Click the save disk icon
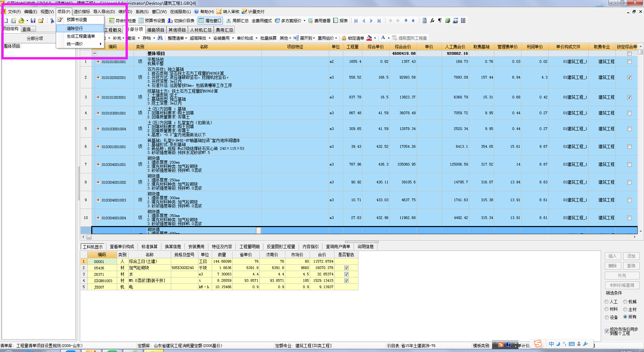The height and width of the screenshot is (352, 644). tap(33, 20)
